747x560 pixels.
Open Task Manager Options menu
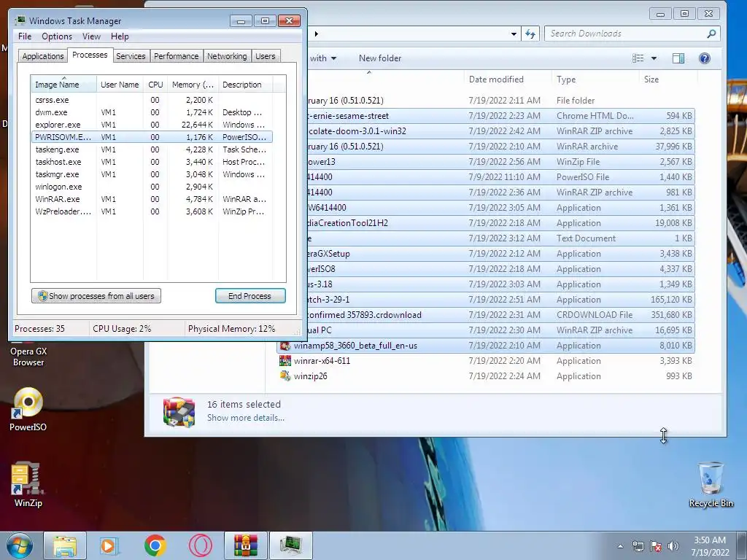coord(57,36)
